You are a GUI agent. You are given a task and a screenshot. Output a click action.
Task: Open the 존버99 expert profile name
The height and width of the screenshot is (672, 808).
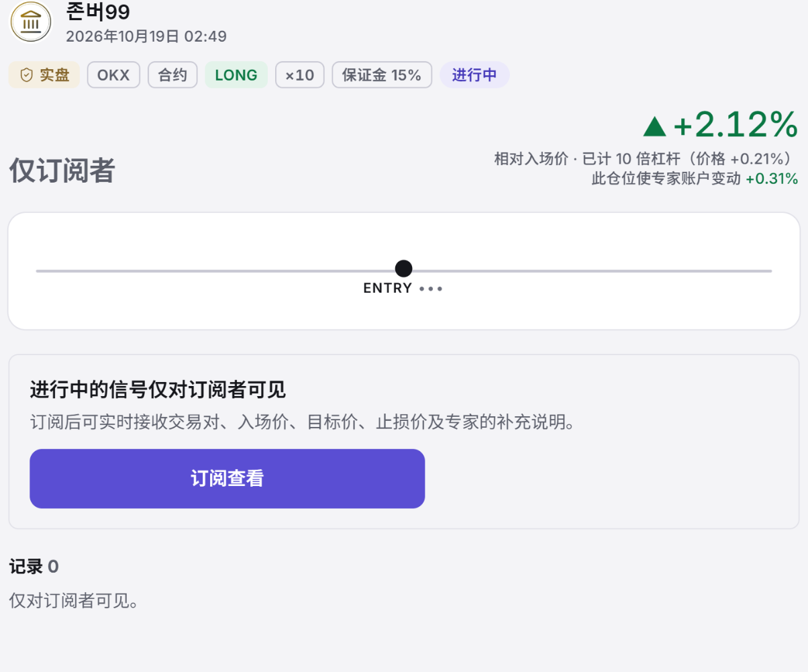coord(98,11)
